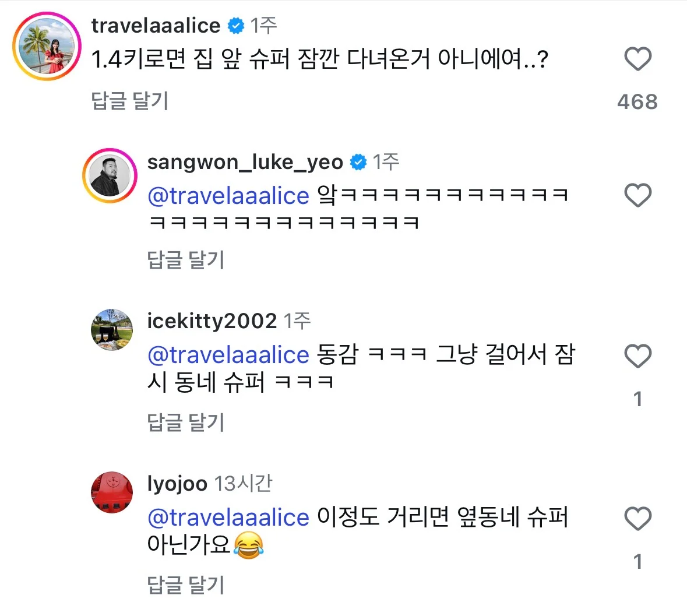Reply to sangwon_luke_yeo via 답글 달기
The width and height of the screenshot is (687, 616).
[186, 260]
